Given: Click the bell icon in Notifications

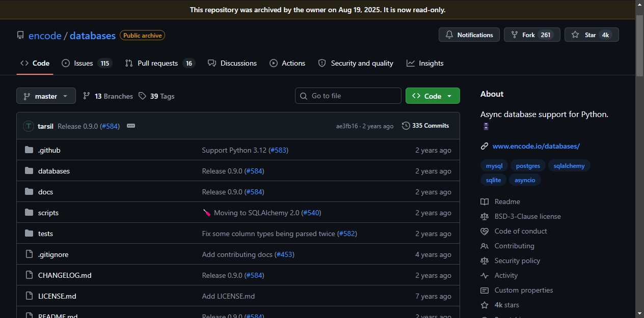Looking at the screenshot, I should pyautogui.click(x=449, y=35).
